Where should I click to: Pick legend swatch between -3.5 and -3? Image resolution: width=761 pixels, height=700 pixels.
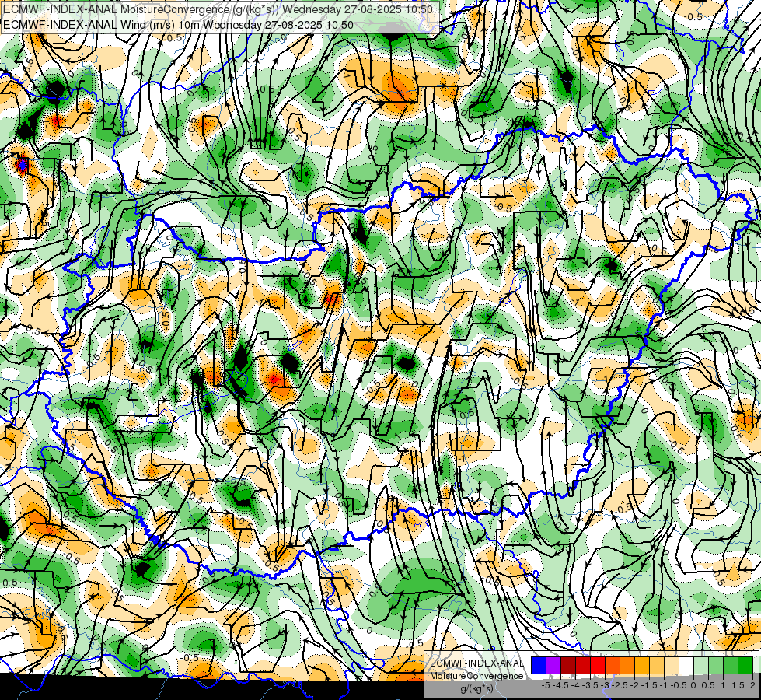[598, 665]
